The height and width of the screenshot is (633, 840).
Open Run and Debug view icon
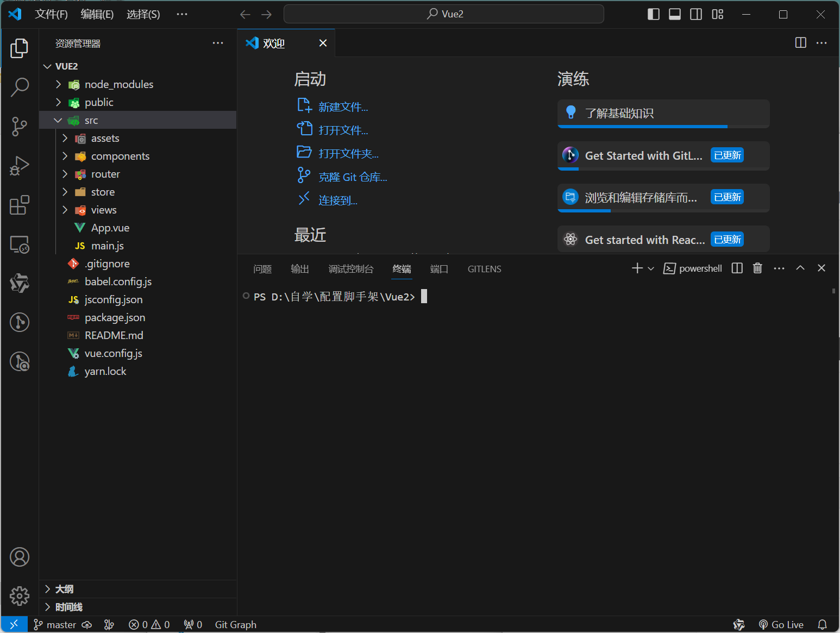tap(20, 166)
